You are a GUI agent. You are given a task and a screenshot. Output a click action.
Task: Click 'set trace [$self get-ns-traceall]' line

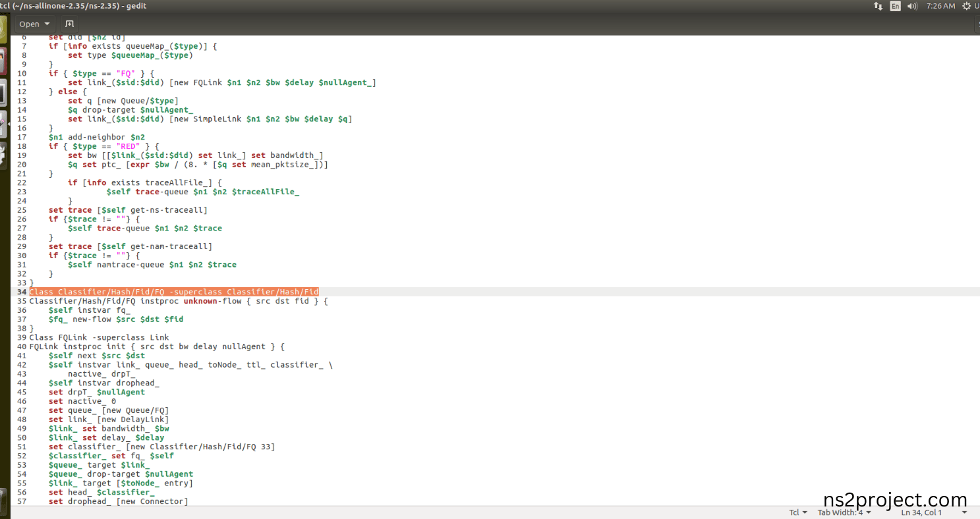tap(129, 210)
